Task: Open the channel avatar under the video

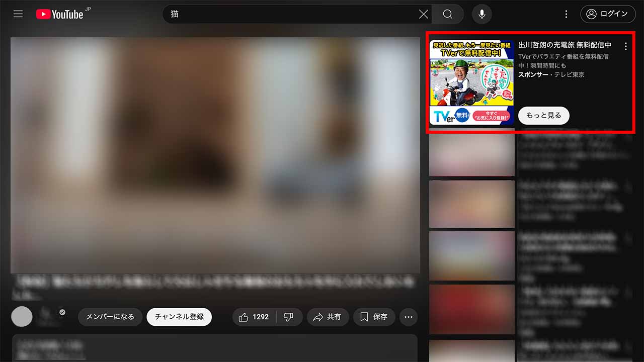Action: [x=22, y=316]
